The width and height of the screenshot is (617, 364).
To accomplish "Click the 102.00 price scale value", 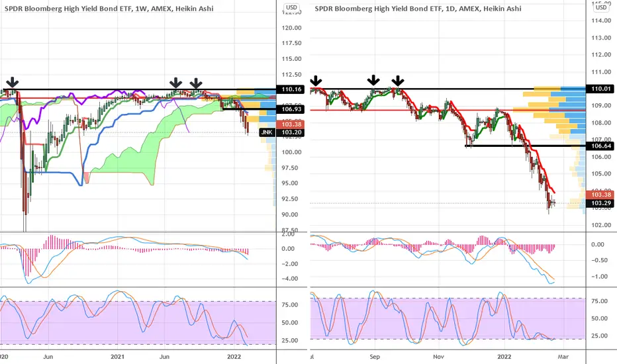I will pyautogui.click(x=601, y=226).
